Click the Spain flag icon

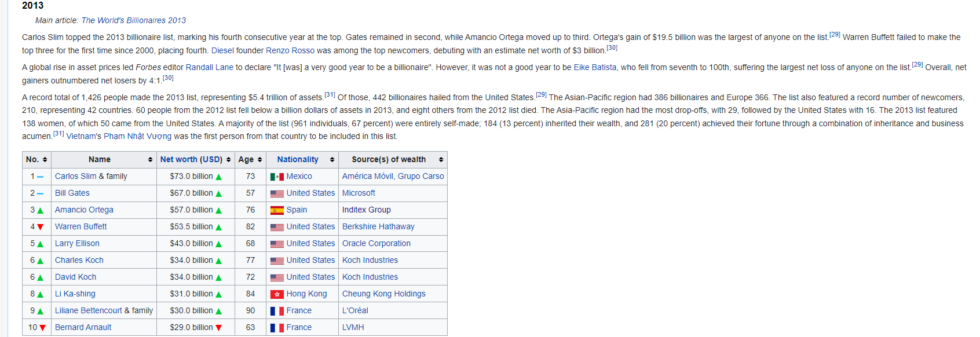(x=277, y=210)
